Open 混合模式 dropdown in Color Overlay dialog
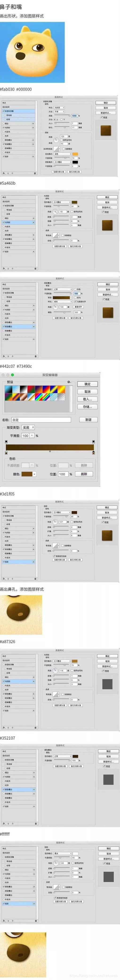Image resolution: width=120 pixels, height=980 pixels. 63,756
